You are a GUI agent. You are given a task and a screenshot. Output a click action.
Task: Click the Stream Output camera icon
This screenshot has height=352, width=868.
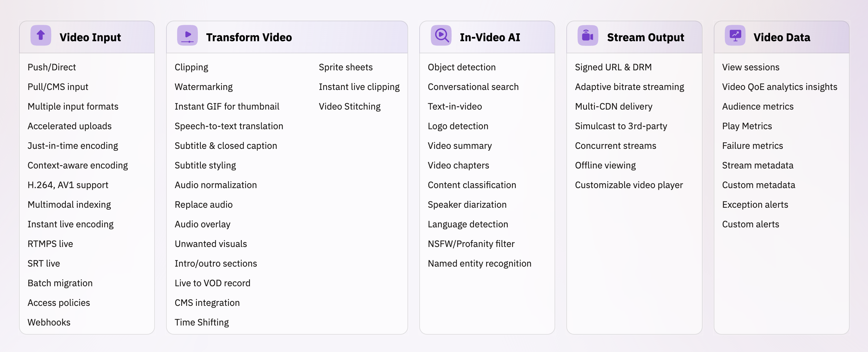coord(588,35)
